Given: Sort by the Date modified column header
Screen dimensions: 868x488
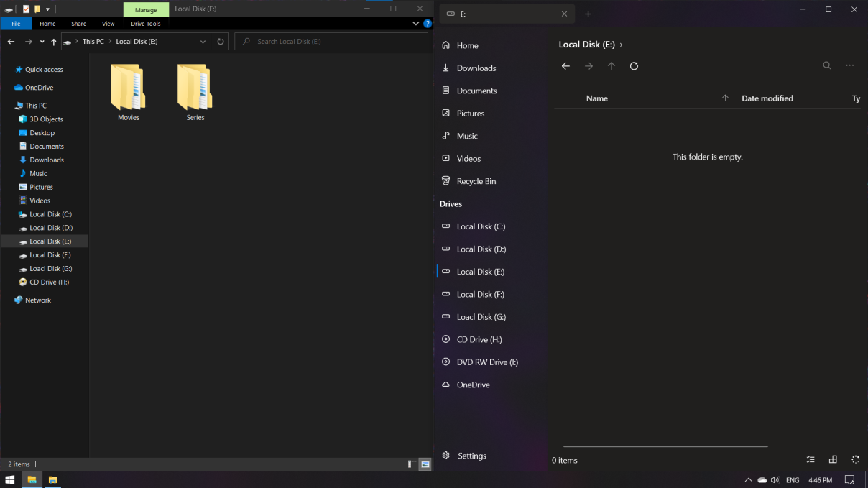Looking at the screenshot, I should click(767, 98).
